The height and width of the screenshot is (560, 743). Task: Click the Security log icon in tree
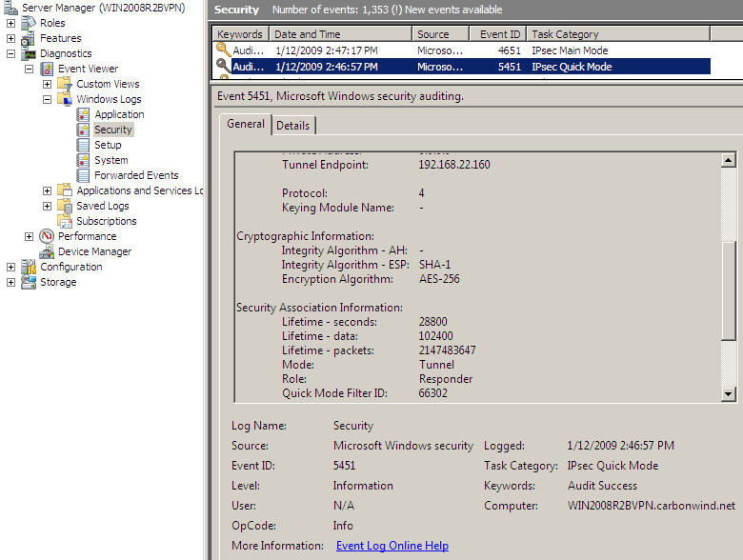coord(83,130)
